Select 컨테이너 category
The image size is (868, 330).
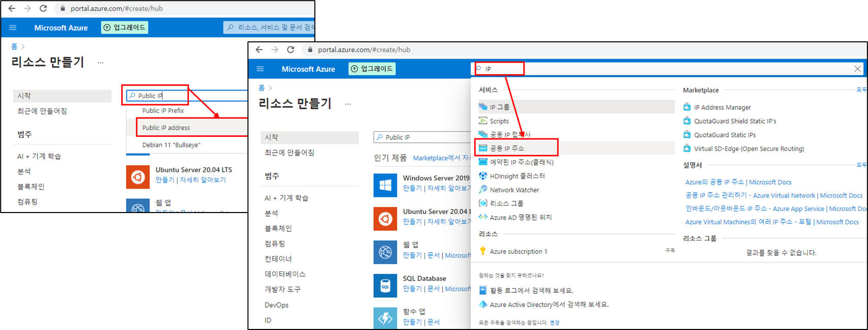pyautogui.click(x=278, y=259)
